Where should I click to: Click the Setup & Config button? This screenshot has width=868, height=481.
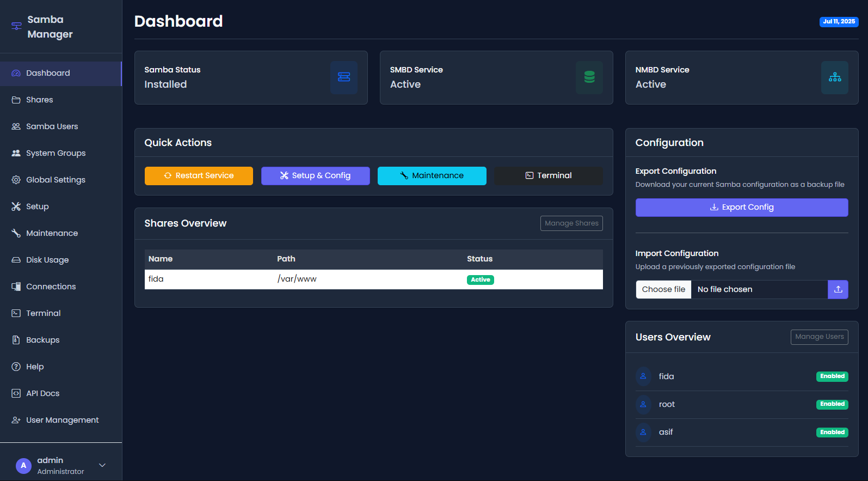tap(316, 176)
